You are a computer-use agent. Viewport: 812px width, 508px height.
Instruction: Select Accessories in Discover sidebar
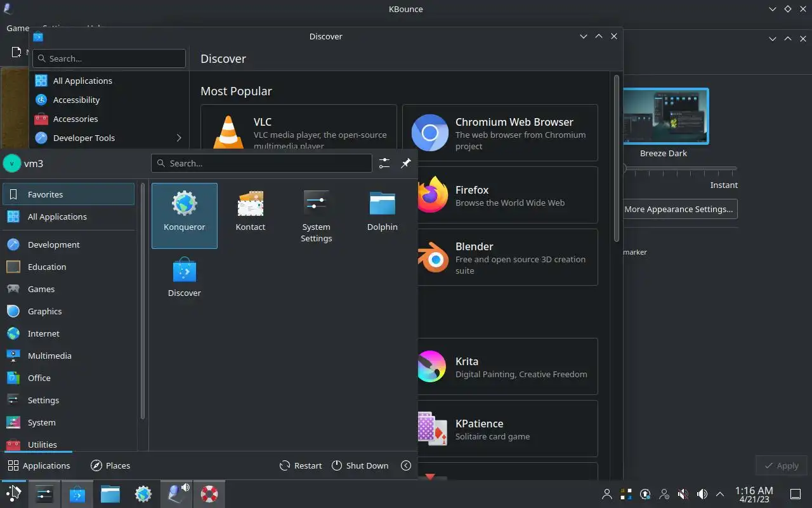tap(109, 119)
